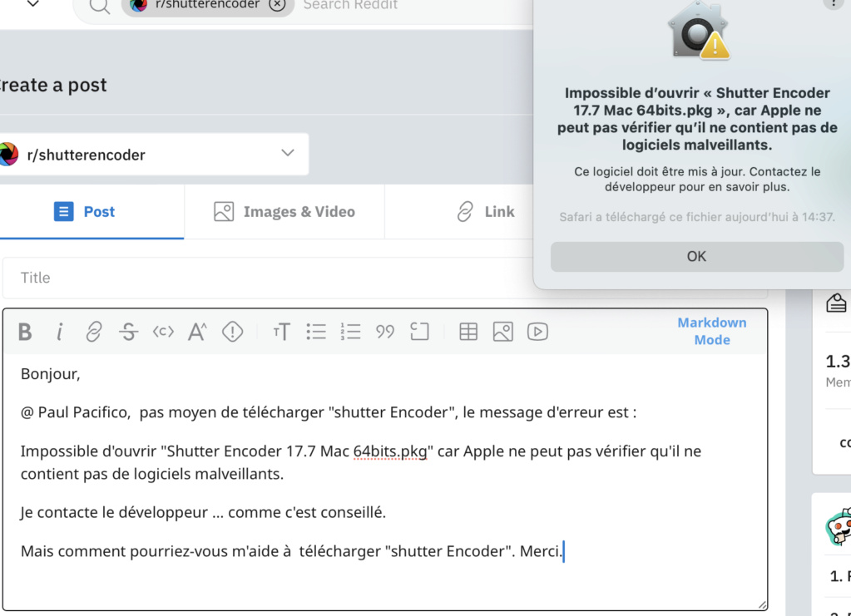The image size is (851, 616).
Task: Add an image to the post body
Action: click(503, 332)
